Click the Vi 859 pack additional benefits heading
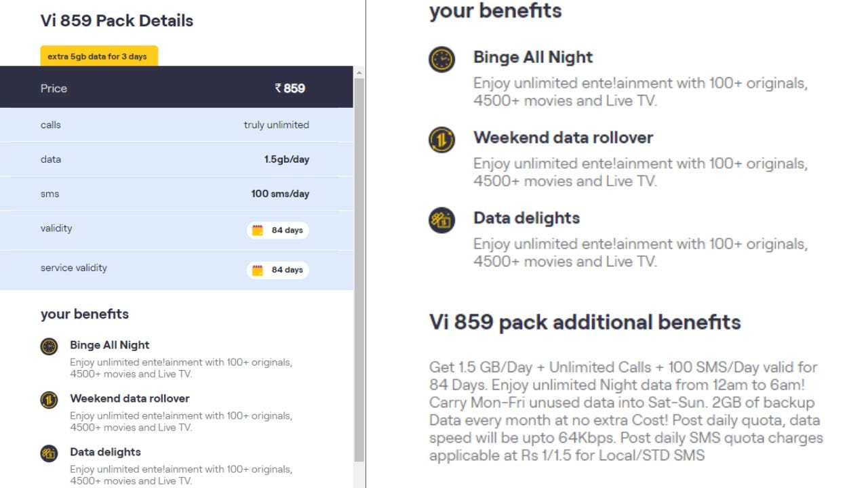This screenshot has width=868, height=488. 585,322
